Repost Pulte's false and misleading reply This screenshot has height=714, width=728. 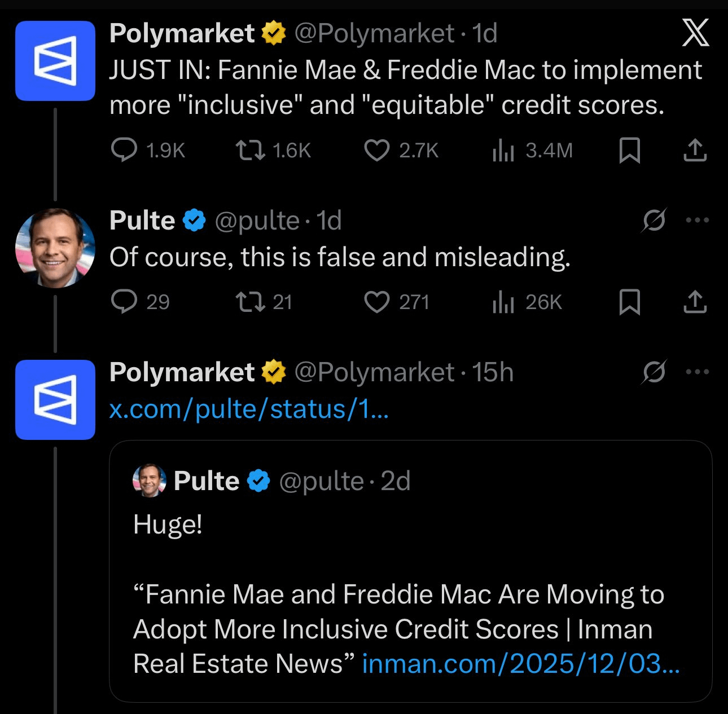[250, 302]
